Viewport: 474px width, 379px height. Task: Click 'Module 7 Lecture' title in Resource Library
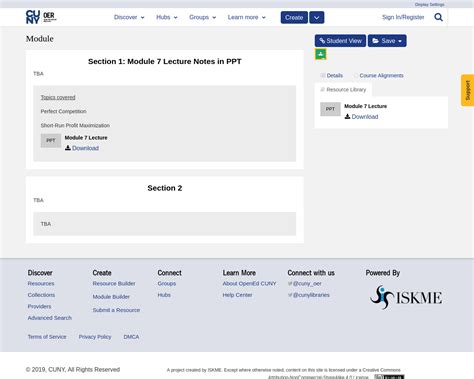(x=366, y=106)
